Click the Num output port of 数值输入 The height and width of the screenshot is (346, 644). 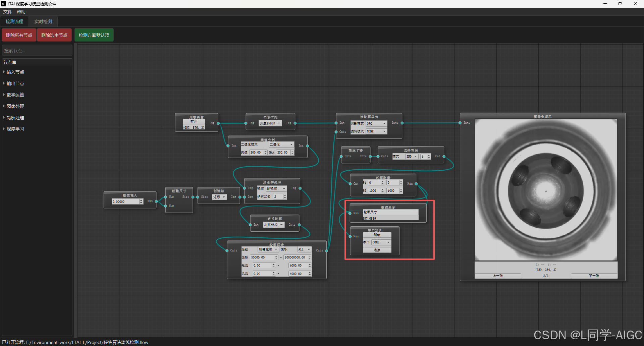tap(156, 201)
